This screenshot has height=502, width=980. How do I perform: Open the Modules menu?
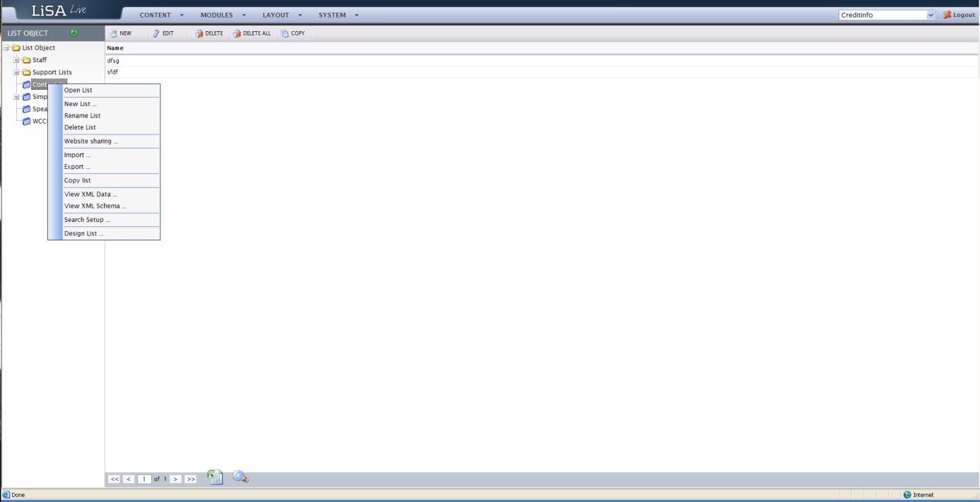pos(222,15)
